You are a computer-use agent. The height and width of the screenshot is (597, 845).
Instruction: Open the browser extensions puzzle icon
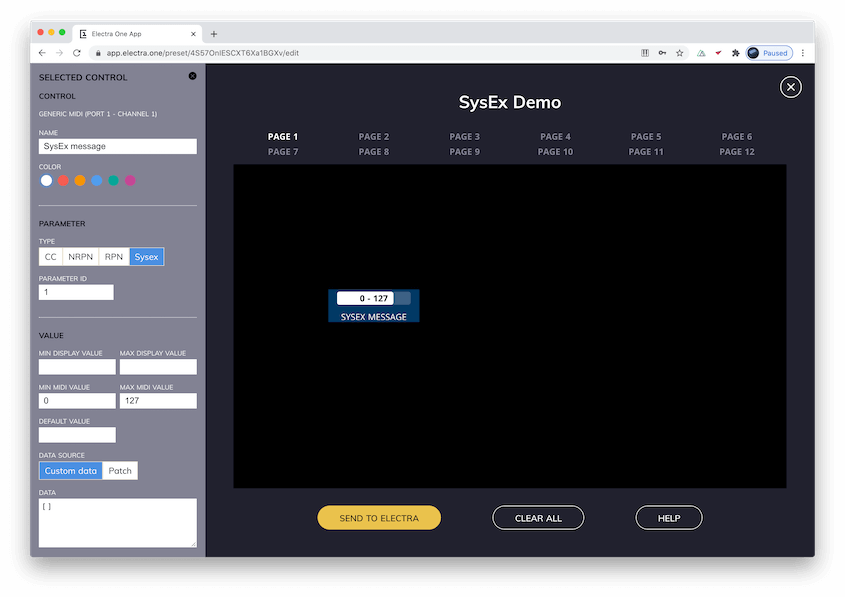point(736,53)
